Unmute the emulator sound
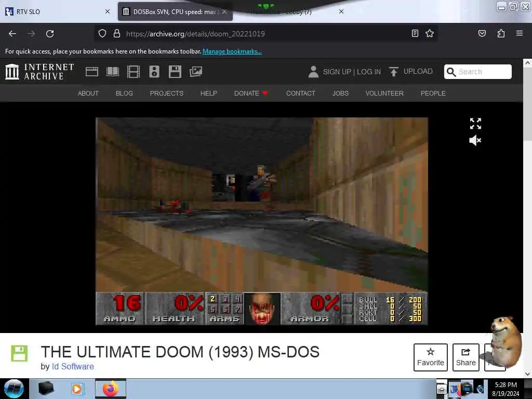Image resolution: width=532 pixels, height=399 pixels. click(x=475, y=140)
